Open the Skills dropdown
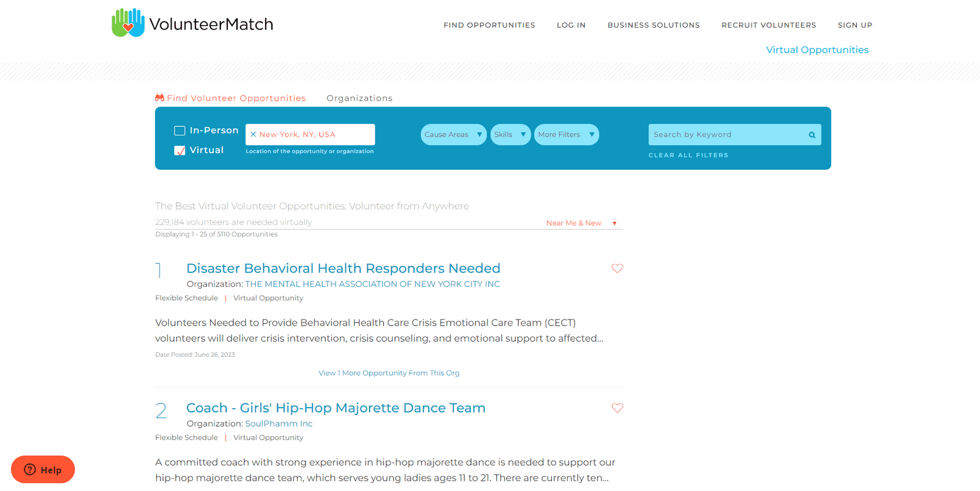The width and height of the screenshot is (980, 491). 510,135
